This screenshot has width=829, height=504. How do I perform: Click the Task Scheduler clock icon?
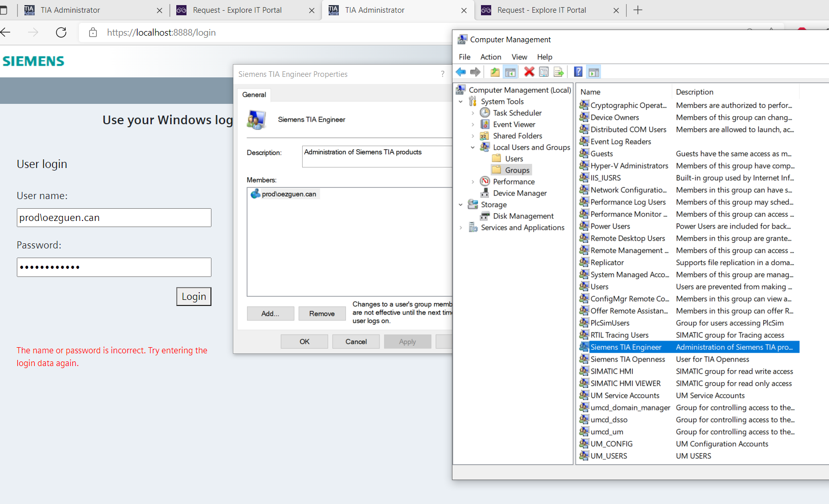[485, 113]
